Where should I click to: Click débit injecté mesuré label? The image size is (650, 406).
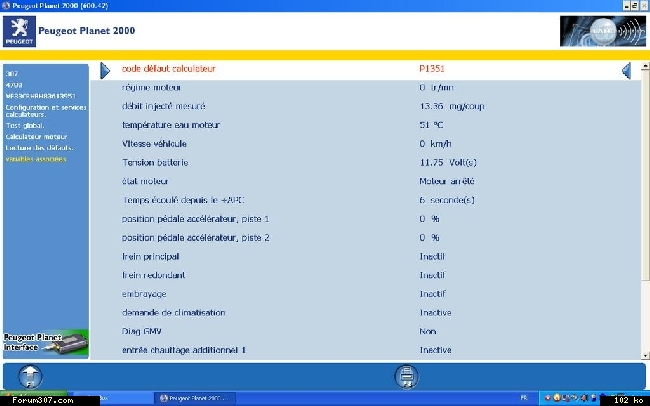pos(164,106)
